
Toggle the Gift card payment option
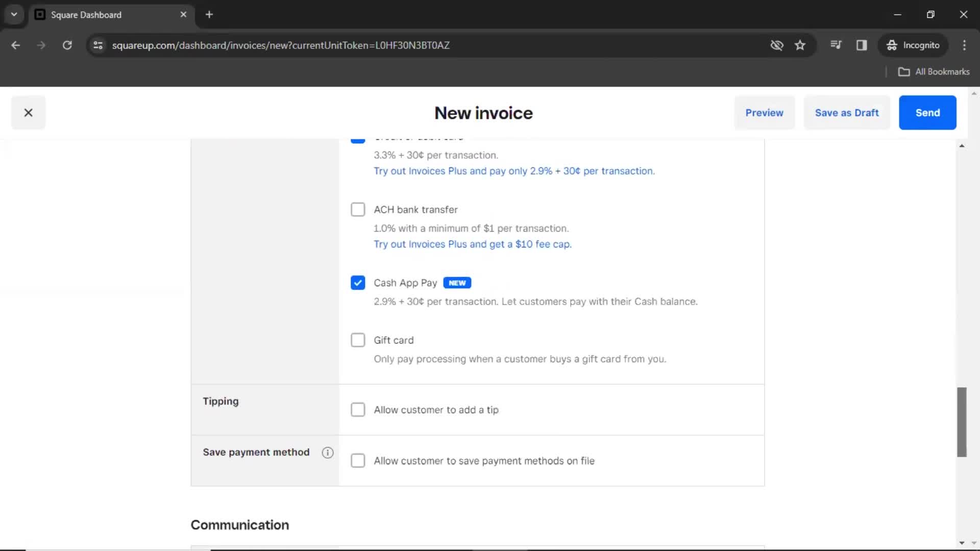[x=358, y=340]
